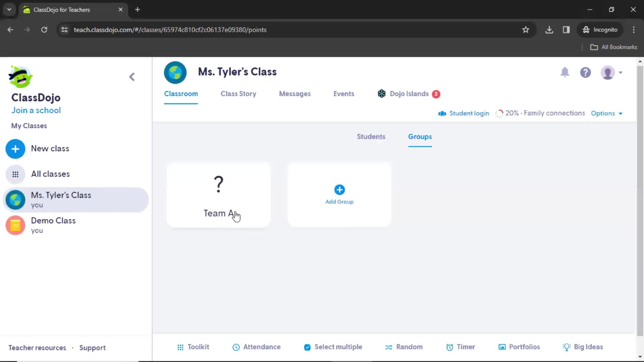Image resolution: width=644 pixels, height=362 pixels.
Task: Click Add Group button
Action: (340, 194)
